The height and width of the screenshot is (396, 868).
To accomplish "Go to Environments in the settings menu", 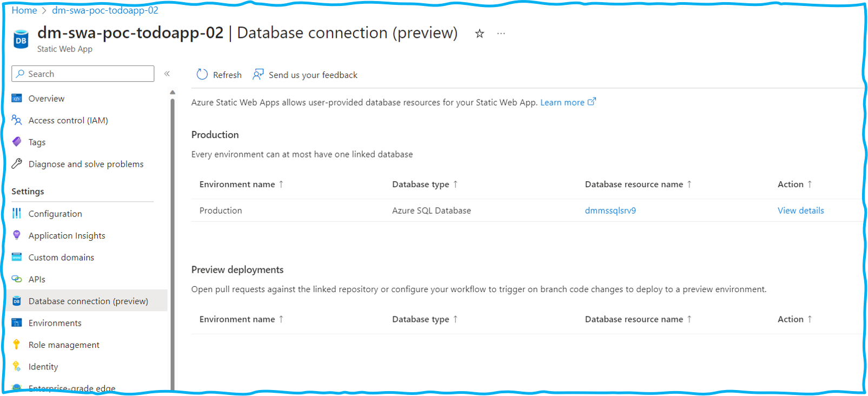I will coord(55,323).
